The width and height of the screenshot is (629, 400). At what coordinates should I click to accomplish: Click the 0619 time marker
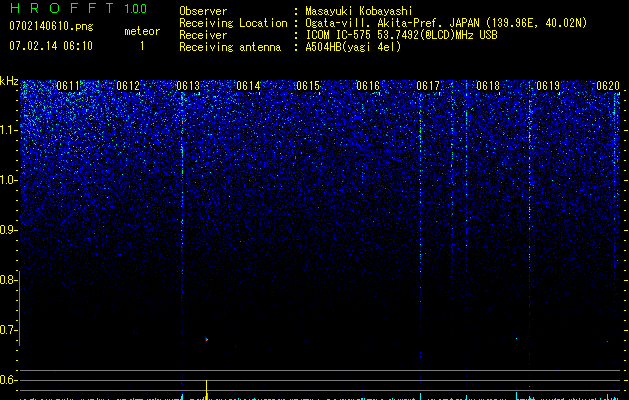[548, 86]
